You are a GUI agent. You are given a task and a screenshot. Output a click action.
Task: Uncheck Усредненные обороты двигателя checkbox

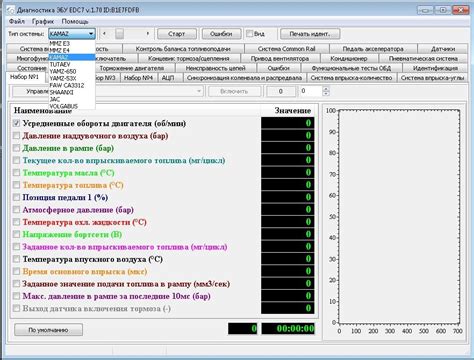coord(16,123)
